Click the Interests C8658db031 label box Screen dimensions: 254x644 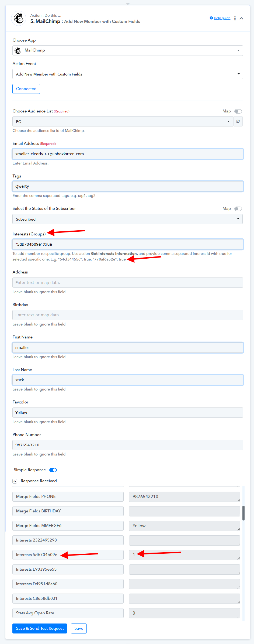click(x=68, y=598)
